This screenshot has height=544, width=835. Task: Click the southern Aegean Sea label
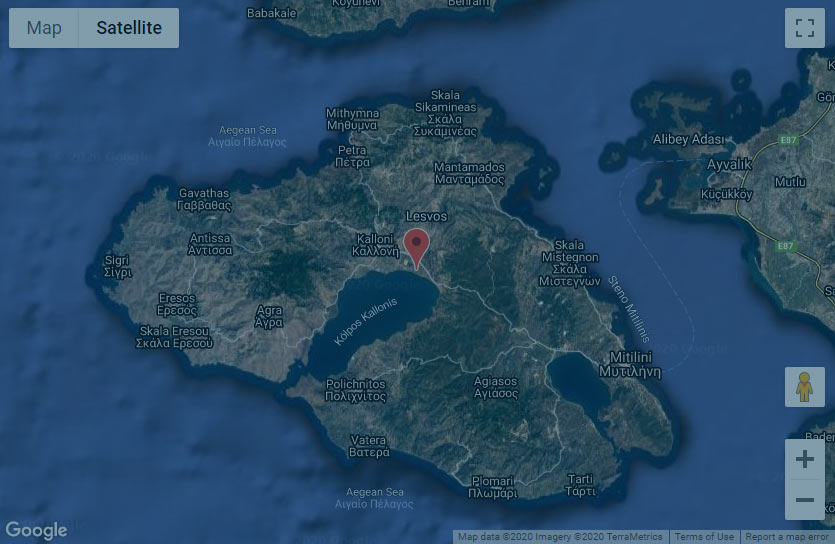(374, 498)
